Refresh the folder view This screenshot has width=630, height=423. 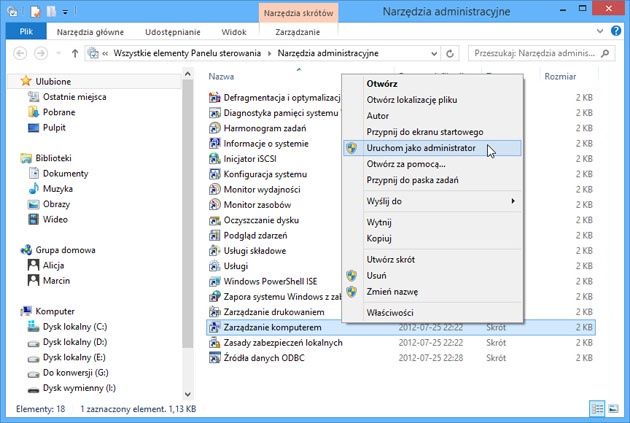click(x=450, y=53)
